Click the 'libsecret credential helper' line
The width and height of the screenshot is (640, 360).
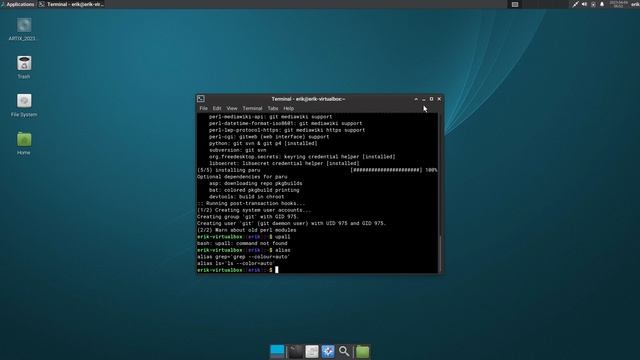point(284,163)
